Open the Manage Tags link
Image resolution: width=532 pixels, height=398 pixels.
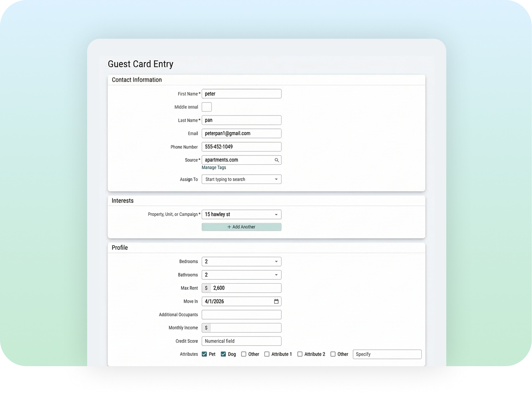coord(214,168)
